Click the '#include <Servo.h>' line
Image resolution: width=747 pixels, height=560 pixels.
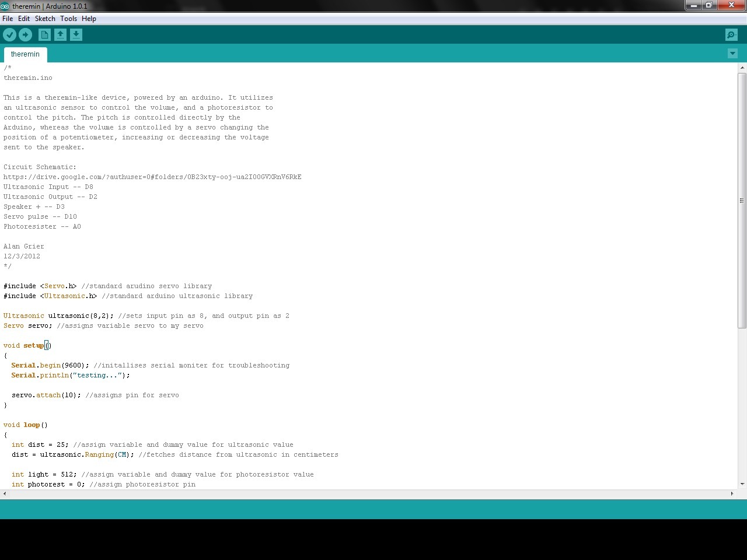coord(108,286)
